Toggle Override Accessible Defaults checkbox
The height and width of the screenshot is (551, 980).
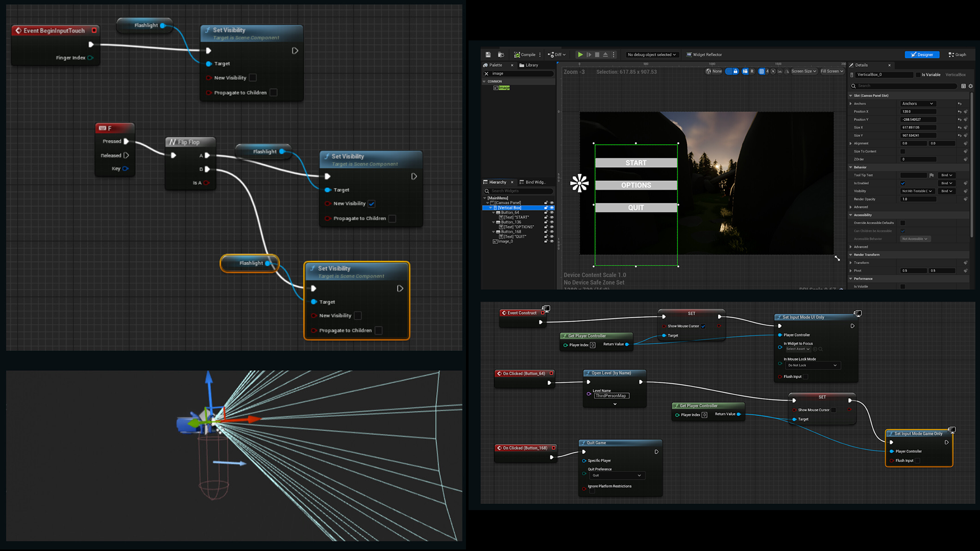coord(903,223)
